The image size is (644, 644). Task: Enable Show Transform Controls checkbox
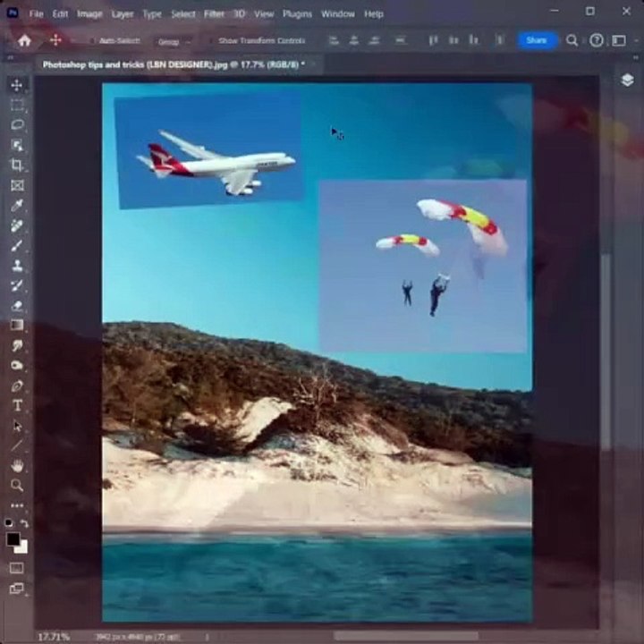click(x=211, y=40)
